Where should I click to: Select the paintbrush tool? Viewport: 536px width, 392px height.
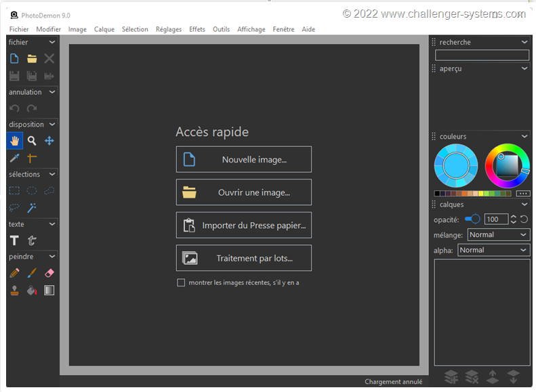pos(32,273)
